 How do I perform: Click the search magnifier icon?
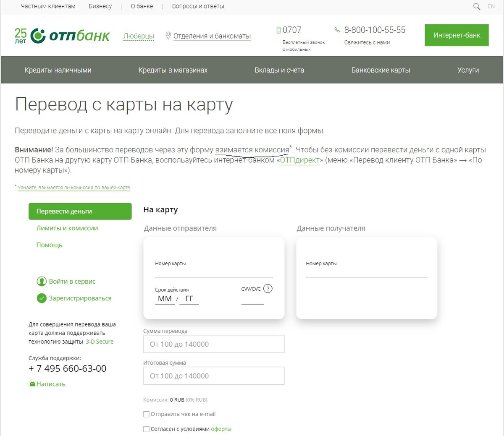[477, 7]
